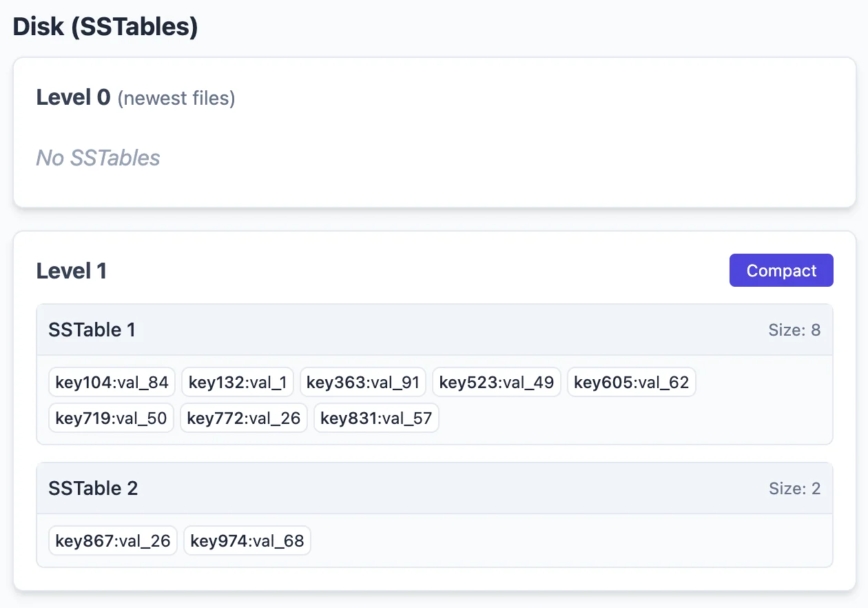
Task: Click the Disk (SSTables) section title
Action: coord(105,27)
